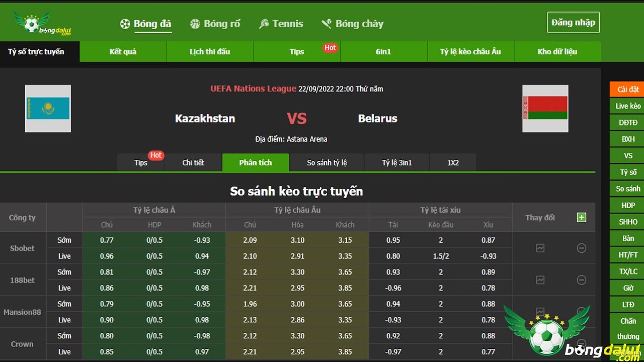Select the match-level Tips tab
Viewport: 644px width, 362px height.
point(141,162)
